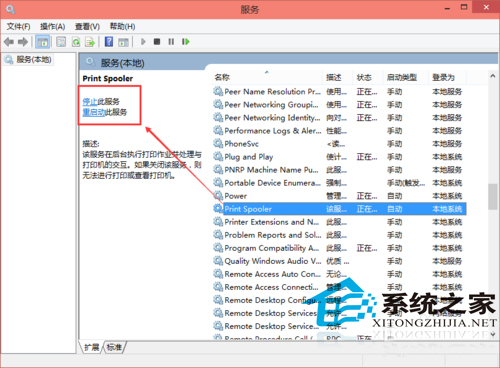Open the Properties toolbar icon
The image size is (500, 368).
tap(61, 42)
